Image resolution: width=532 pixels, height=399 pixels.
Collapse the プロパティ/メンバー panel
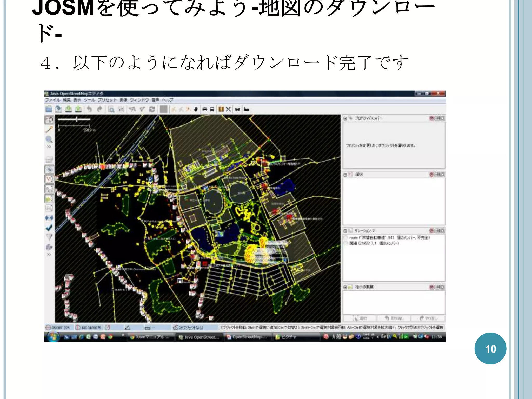pyautogui.click(x=345, y=118)
